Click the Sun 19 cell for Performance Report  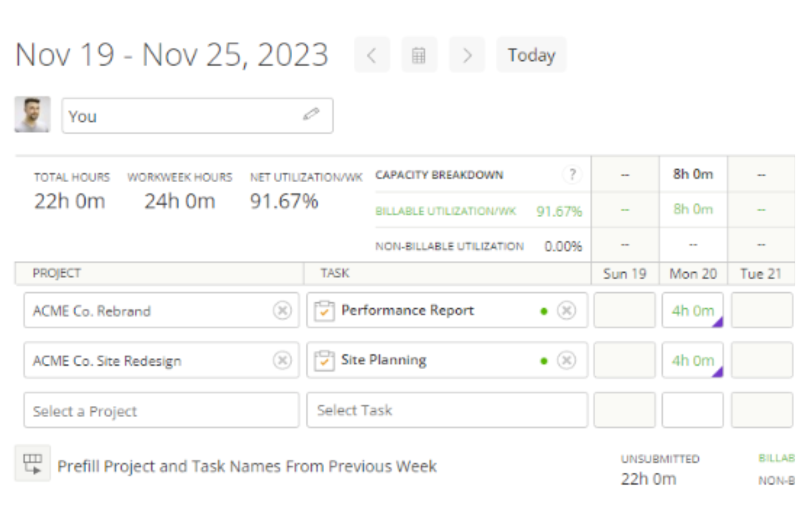(624, 310)
